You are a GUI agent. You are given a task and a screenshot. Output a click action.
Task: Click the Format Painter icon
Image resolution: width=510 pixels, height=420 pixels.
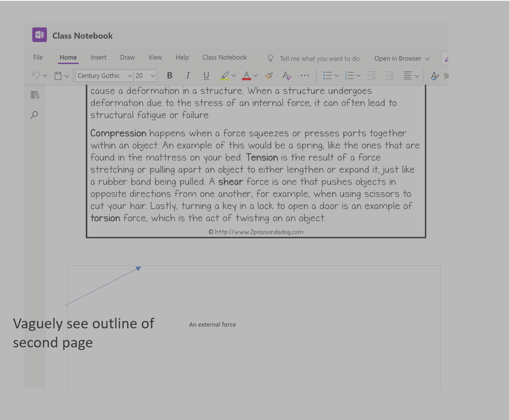pos(269,75)
